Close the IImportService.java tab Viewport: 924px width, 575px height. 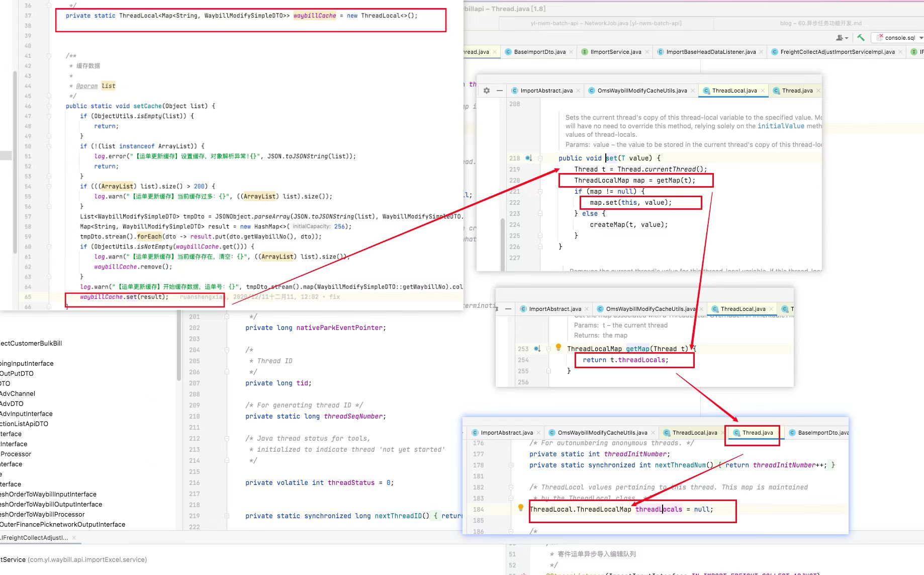point(647,52)
